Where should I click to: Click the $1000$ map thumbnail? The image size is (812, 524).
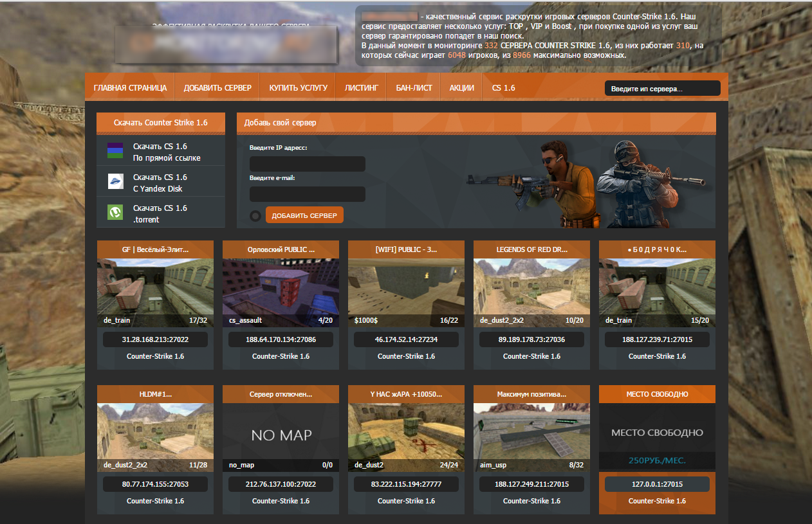pos(406,293)
